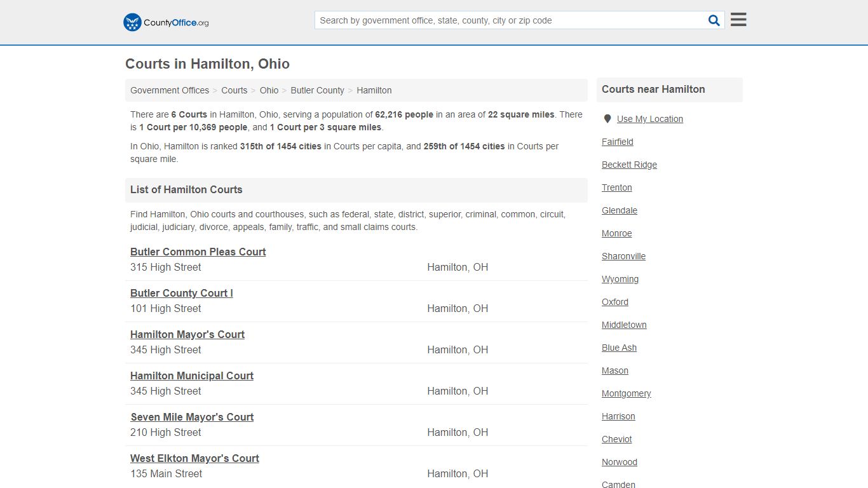Click the 62,216 people population figure
The image size is (868, 488).
click(x=404, y=114)
